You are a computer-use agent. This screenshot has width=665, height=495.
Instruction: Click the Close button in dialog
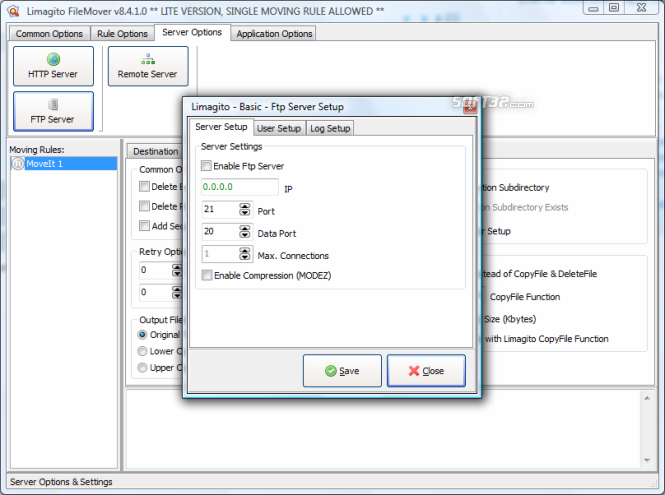[x=426, y=371]
